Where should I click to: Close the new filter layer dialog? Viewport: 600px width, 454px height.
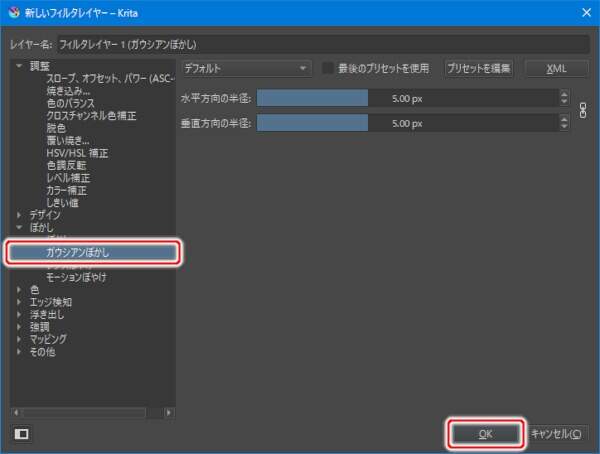pos(586,13)
